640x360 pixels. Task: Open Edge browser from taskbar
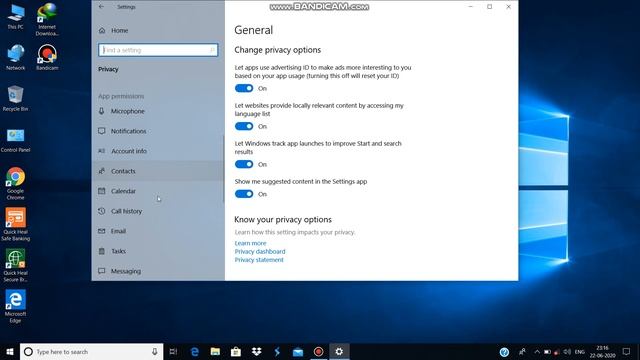195,351
